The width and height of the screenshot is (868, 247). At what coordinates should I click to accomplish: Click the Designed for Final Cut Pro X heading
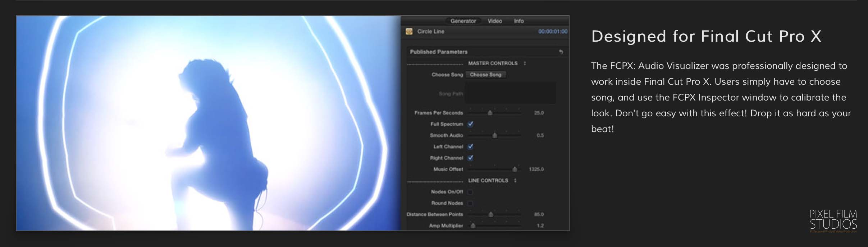pos(706,36)
